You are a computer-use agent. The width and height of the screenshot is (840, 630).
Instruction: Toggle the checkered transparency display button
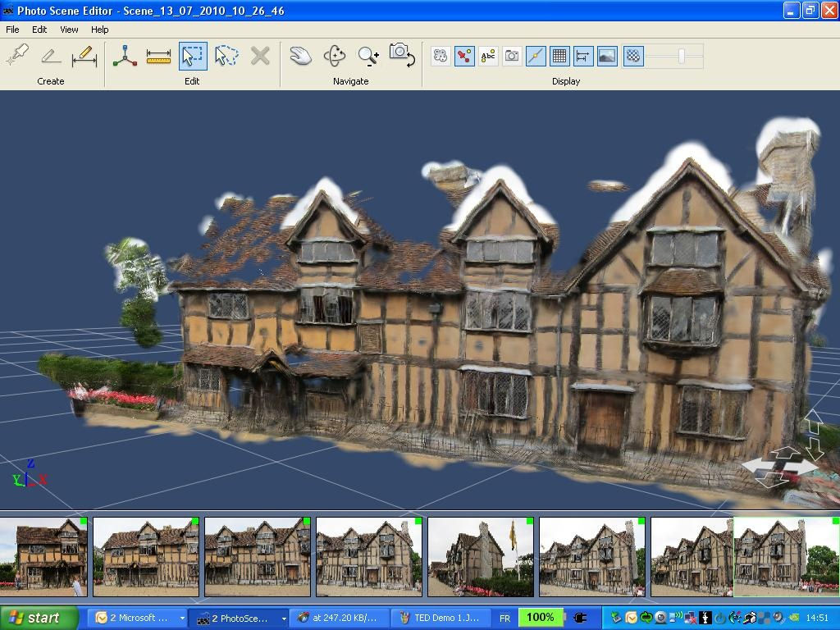(633, 56)
